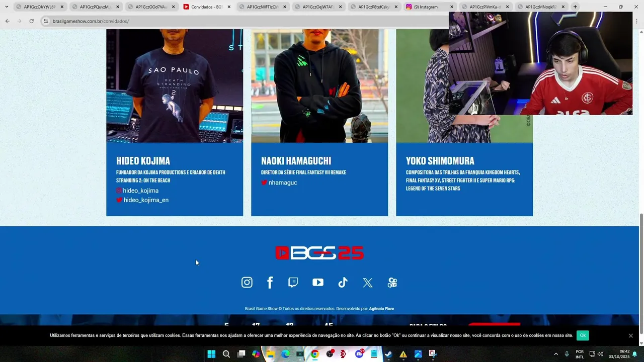Open BGS Twitch channel from footer
This screenshot has height=362, width=644.
tap(293, 283)
